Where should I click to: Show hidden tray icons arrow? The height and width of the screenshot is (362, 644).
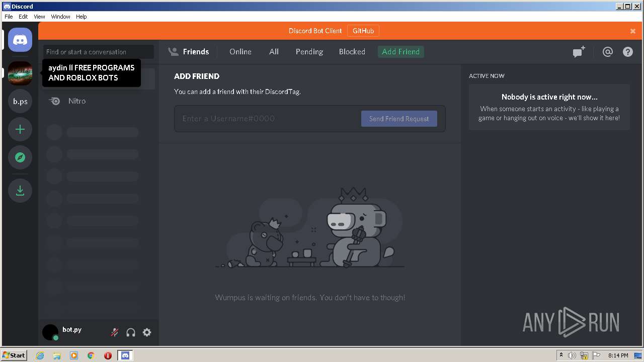pyautogui.click(x=561, y=355)
